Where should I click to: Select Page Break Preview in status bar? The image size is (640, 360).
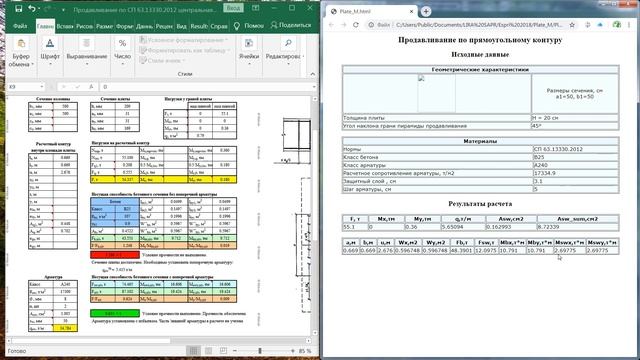(223, 351)
